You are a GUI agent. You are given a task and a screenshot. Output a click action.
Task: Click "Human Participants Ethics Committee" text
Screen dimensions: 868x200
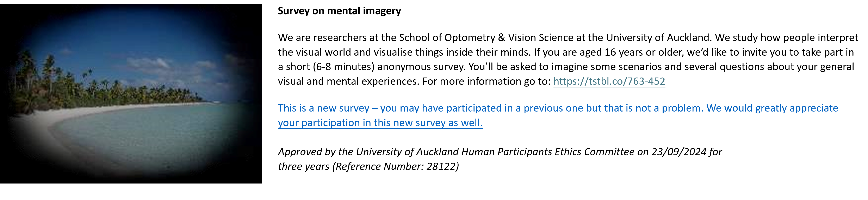(547, 152)
